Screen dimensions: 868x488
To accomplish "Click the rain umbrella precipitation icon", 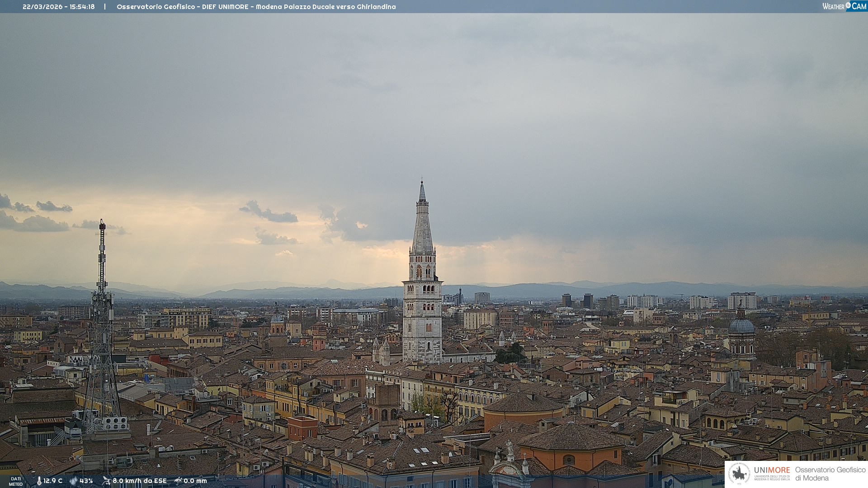I will (x=178, y=481).
